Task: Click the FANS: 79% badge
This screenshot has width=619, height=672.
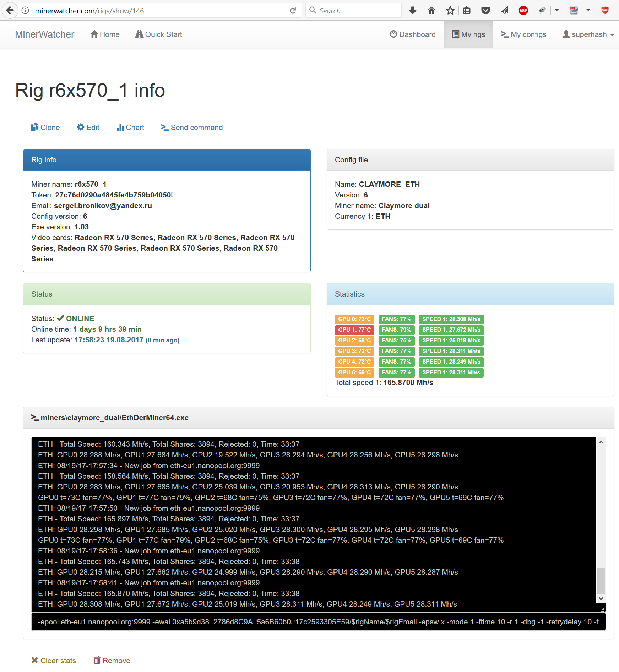Action: point(396,330)
